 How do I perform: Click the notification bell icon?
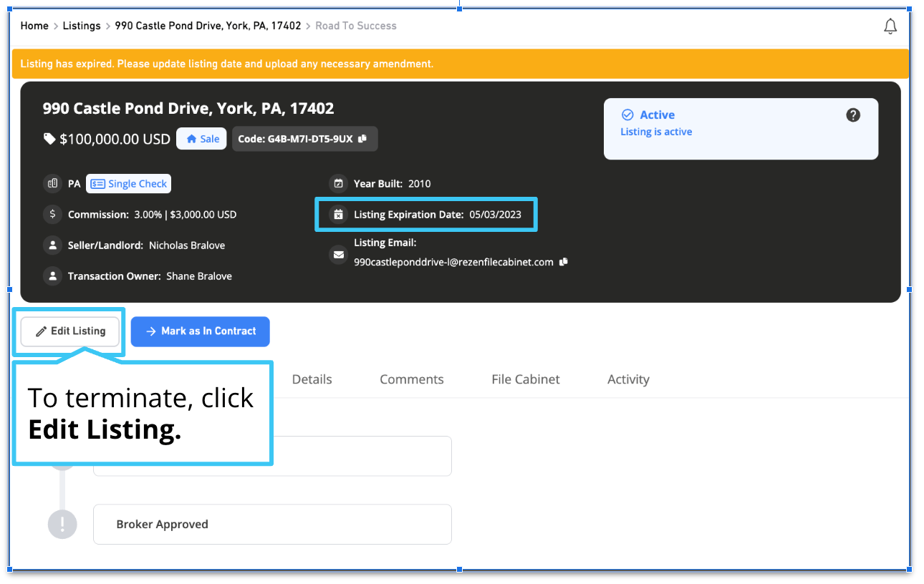(x=890, y=26)
